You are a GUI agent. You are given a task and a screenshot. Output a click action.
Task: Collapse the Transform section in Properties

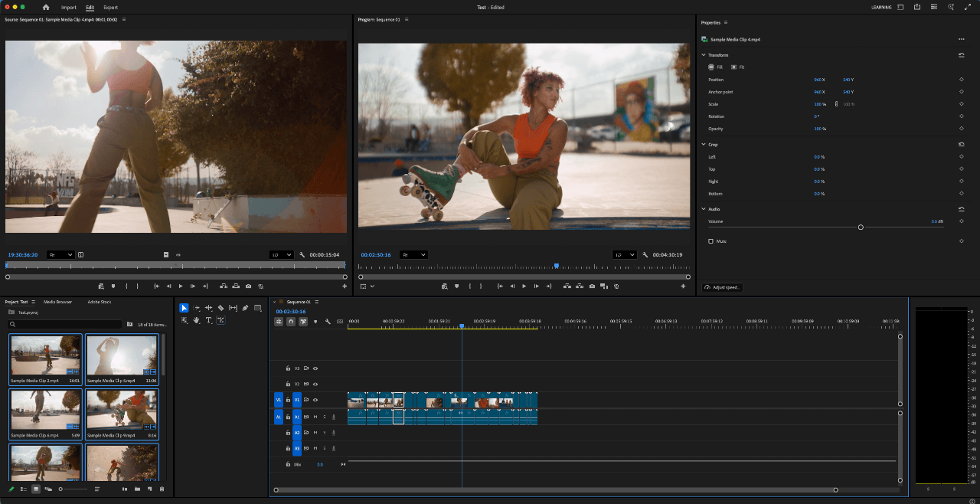coord(704,54)
